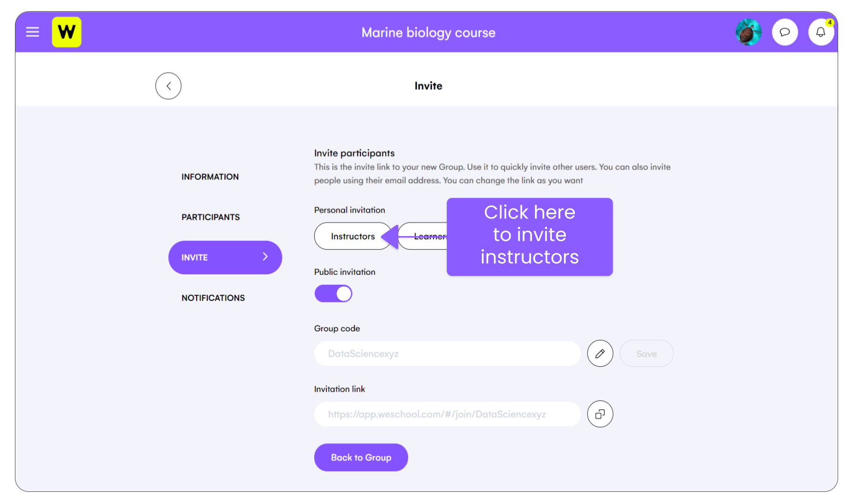Select the Instructors invitation button
861x504 pixels.
pyautogui.click(x=353, y=236)
